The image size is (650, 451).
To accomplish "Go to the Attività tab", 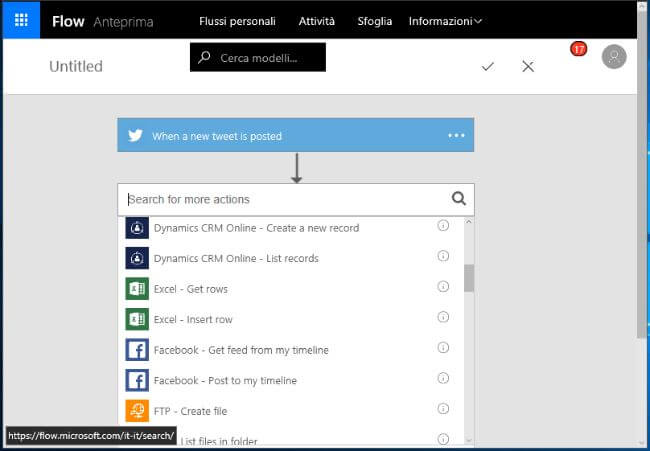I will [317, 21].
